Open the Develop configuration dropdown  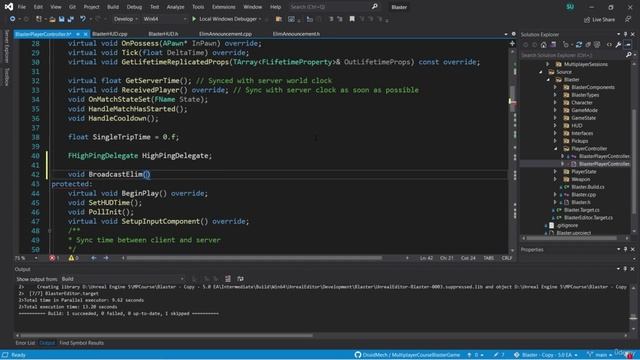[x=125, y=19]
